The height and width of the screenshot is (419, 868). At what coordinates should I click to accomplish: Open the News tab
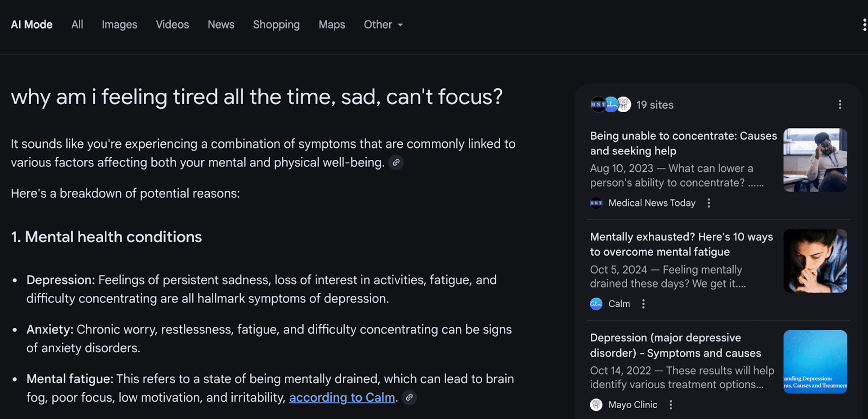[x=221, y=25]
